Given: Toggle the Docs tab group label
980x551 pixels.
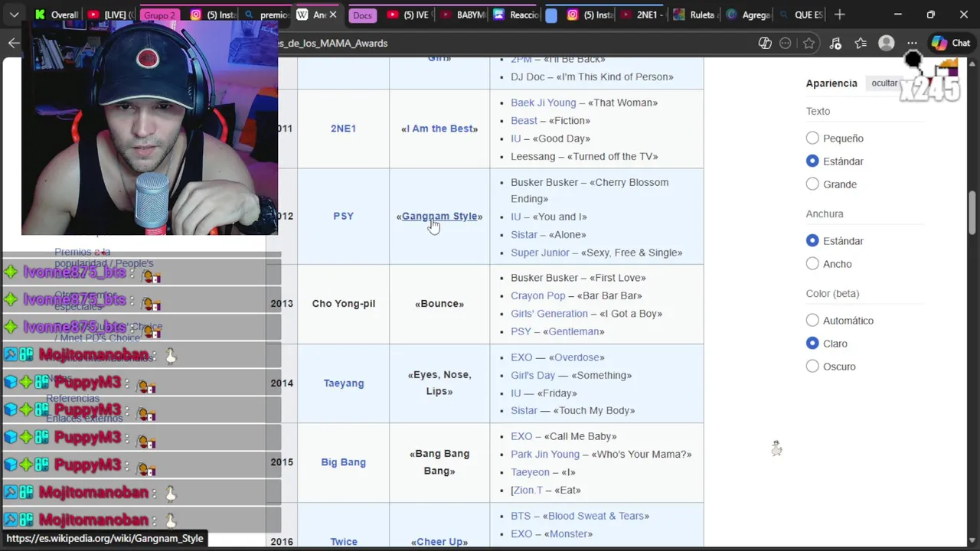Looking at the screenshot, I should [x=363, y=15].
